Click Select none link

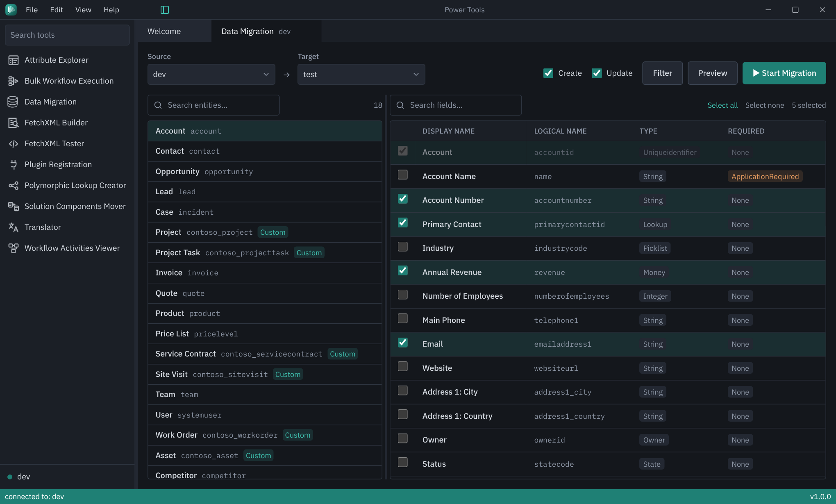tap(764, 105)
